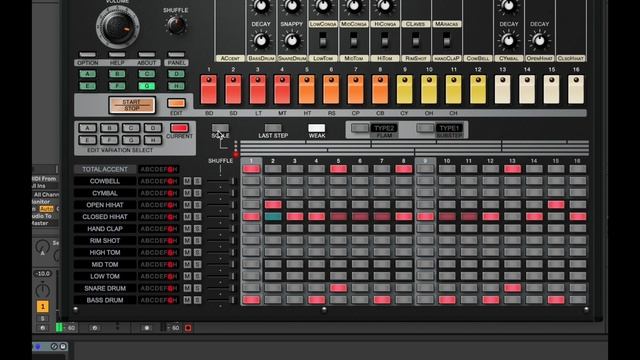Click the Cowbell row level slider

click(221, 181)
